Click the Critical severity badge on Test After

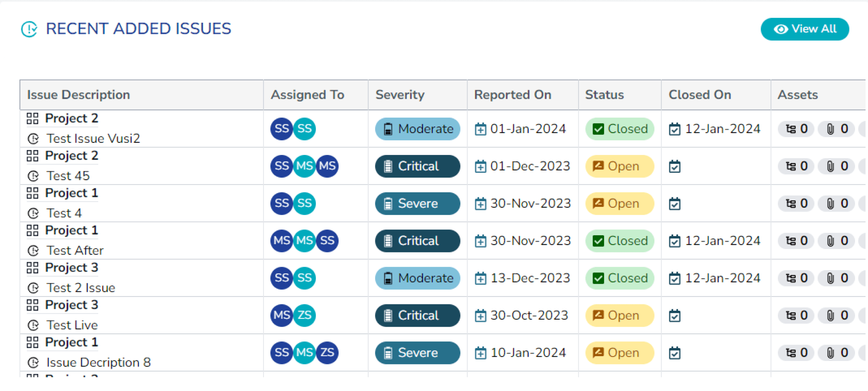(x=417, y=241)
